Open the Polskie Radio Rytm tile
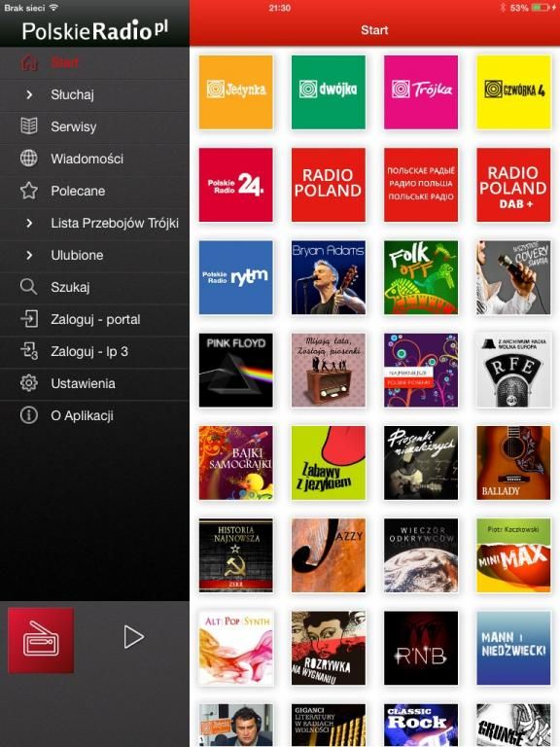Image resolution: width=560 pixels, height=747 pixels. point(236,277)
